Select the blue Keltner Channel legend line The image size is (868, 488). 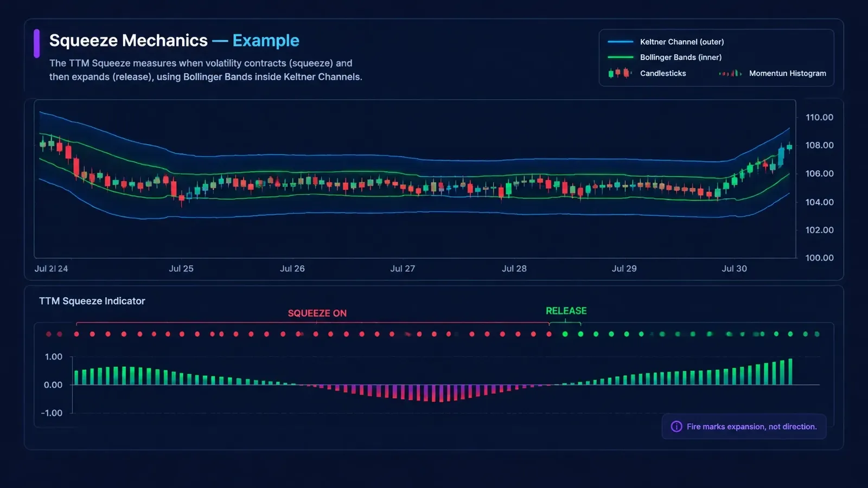[621, 42]
